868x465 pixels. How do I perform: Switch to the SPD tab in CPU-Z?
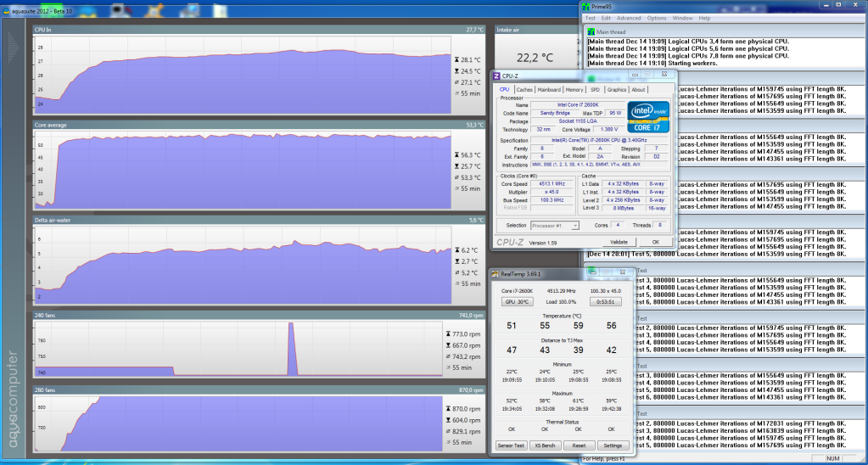coord(595,90)
